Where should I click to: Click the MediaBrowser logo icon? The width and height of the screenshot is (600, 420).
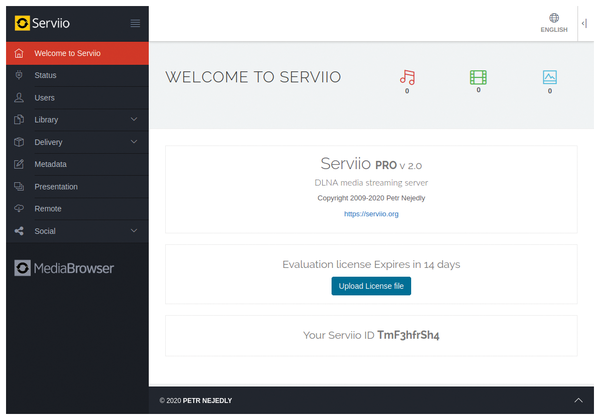click(x=22, y=268)
